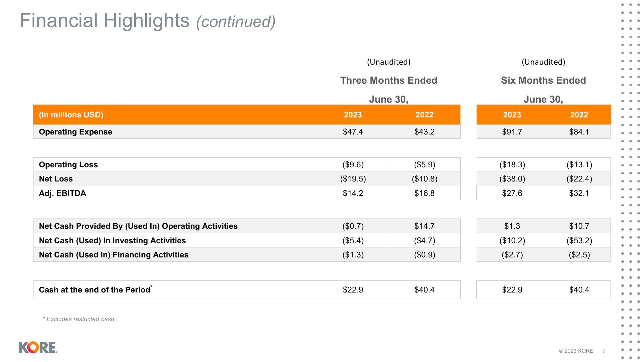Image resolution: width=644 pixels, height=362 pixels.
Task: Select the "($10.2)" investing activities value
Action: pos(512,241)
